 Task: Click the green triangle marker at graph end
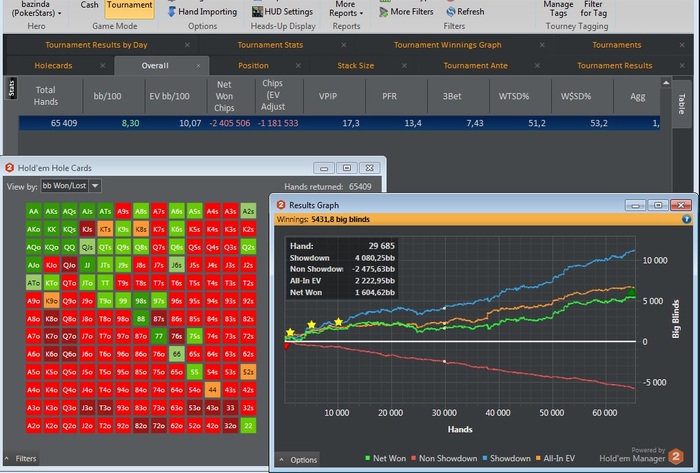coord(631,292)
